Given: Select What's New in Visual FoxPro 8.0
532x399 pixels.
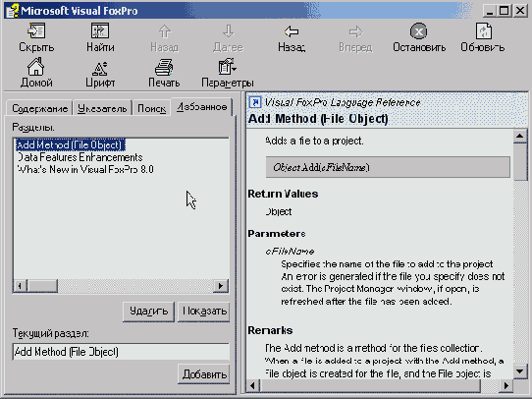Looking at the screenshot, I should click(x=85, y=169).
